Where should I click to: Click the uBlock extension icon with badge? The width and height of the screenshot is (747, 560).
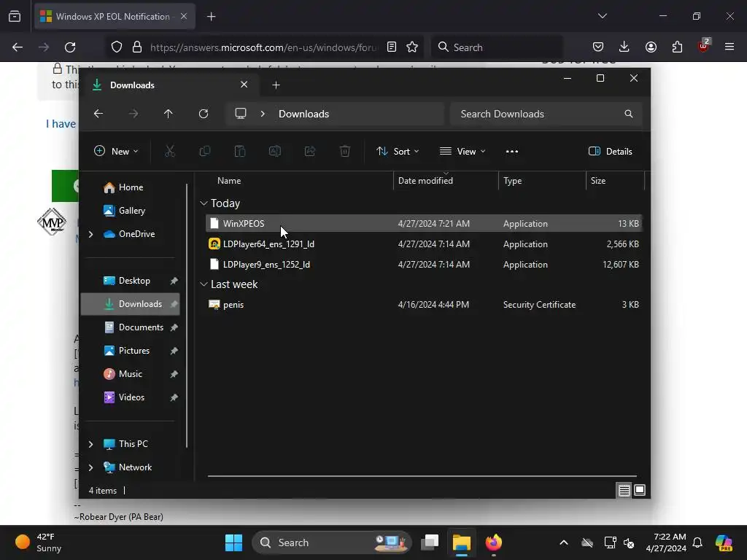704,46
